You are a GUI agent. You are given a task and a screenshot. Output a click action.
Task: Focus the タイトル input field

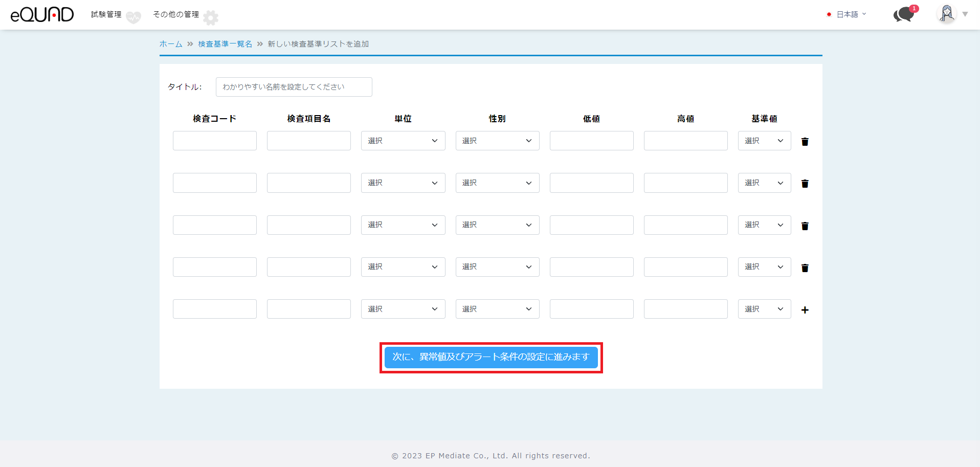(294, 87)
